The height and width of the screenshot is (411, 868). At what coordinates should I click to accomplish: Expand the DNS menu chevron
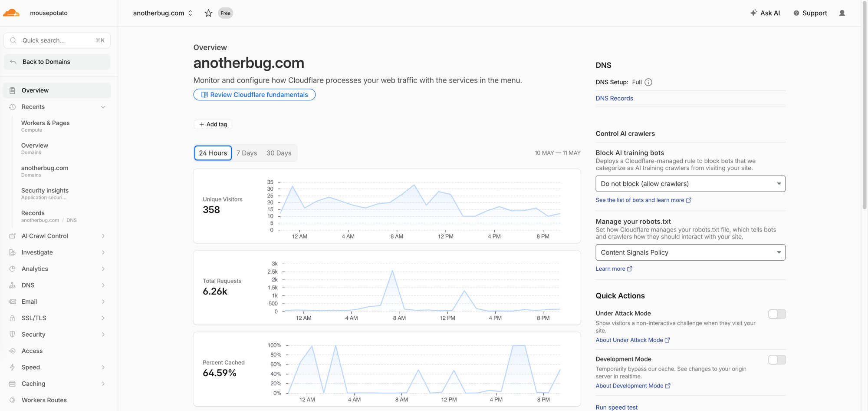pos(103,285)
